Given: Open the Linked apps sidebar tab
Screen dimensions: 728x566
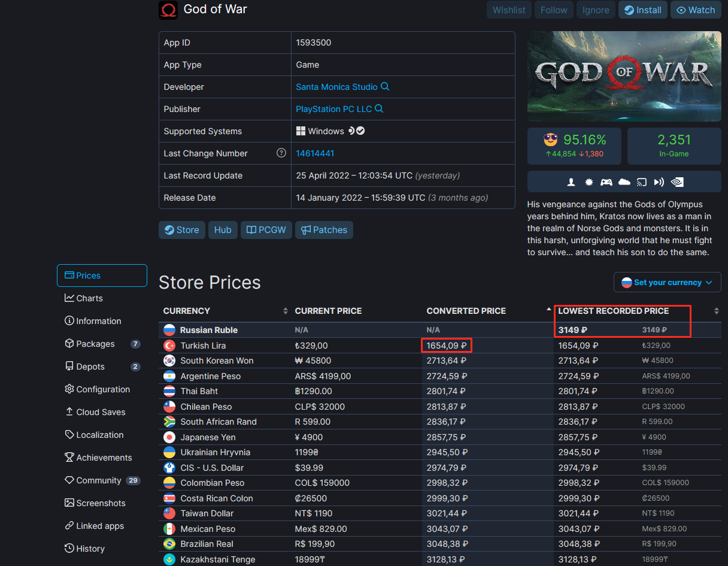Looking at the screenshot, I should 102,526.
